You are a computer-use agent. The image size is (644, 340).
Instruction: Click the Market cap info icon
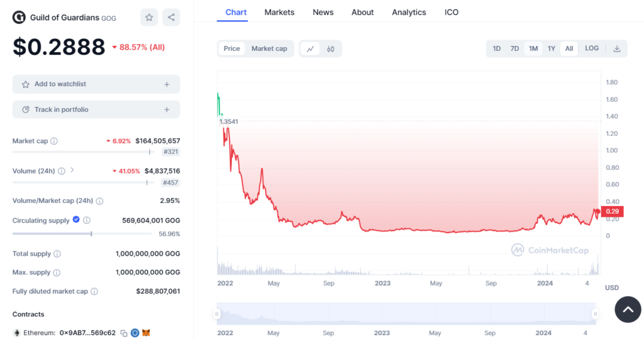point(54,141)
